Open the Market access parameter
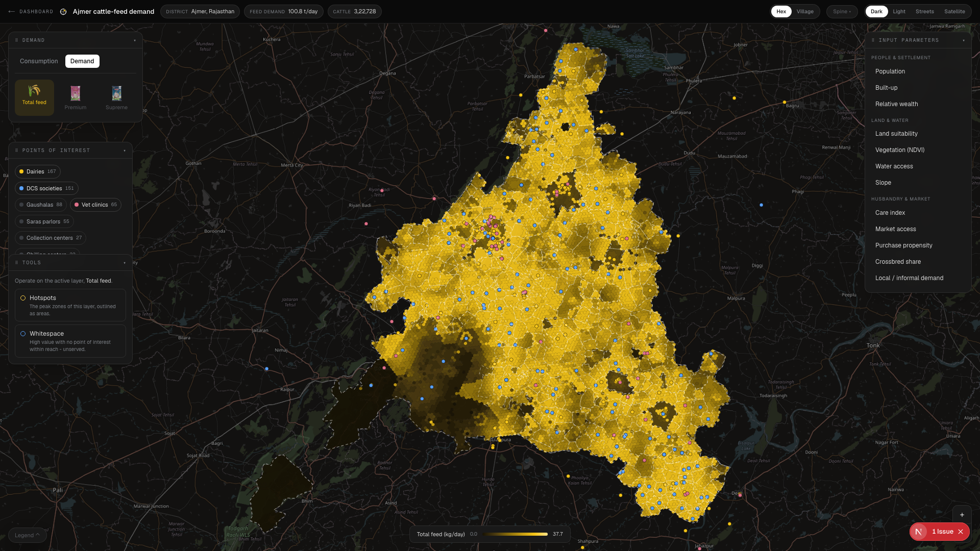Screen dimensions: 980x551 (918, 229)
